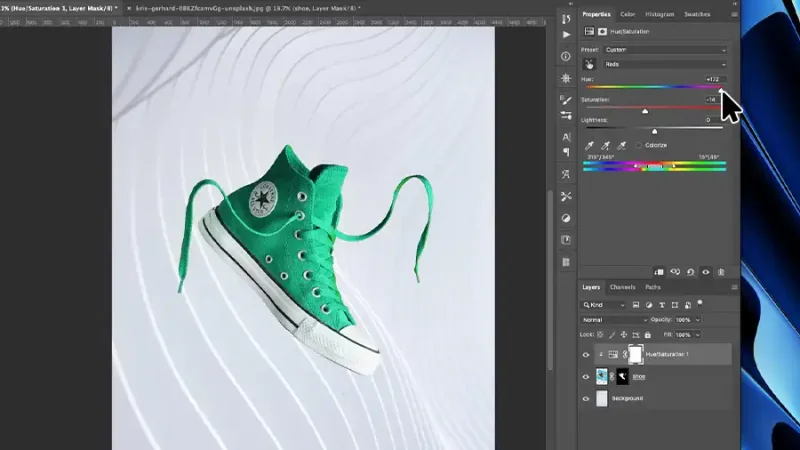Click the mask icon in Properties header
Screen dimensions: 800x450
click(x=603, y=32)
